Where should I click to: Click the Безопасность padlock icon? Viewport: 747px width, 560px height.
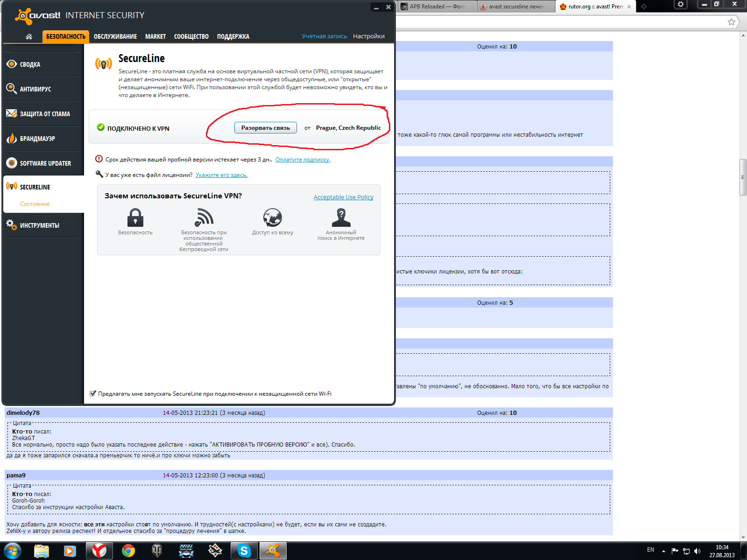click(135, 217)
